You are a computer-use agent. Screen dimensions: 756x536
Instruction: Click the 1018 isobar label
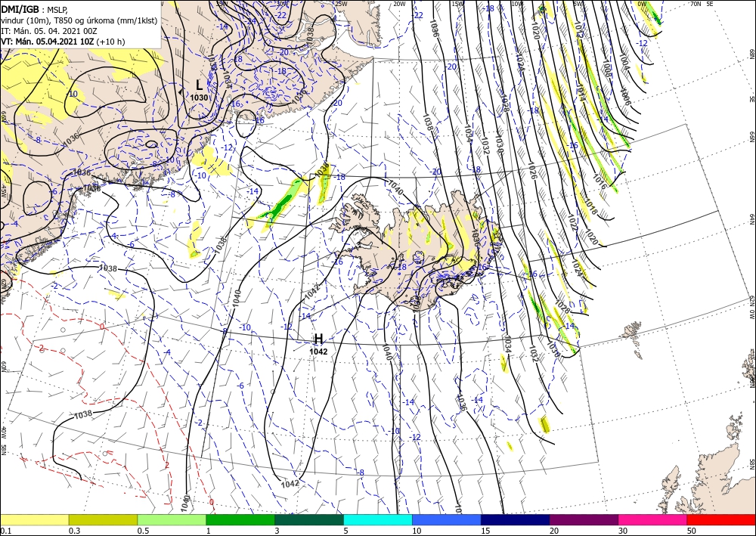tap(590, 206)
